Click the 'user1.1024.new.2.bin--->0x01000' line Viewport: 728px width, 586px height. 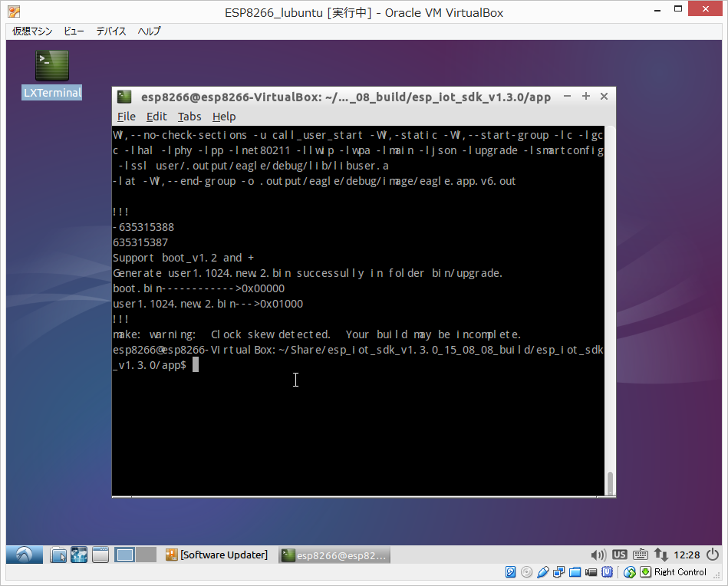[x=208, y=304]
